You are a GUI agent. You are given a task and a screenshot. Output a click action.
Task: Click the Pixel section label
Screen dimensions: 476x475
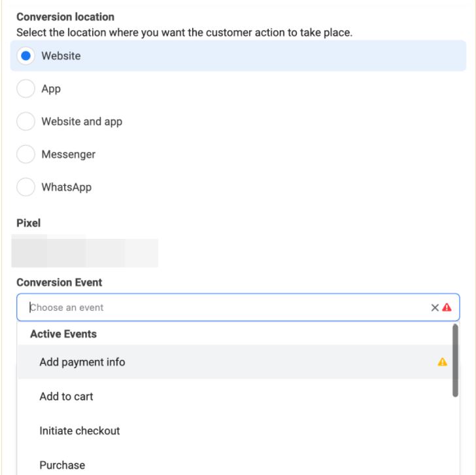29,223
